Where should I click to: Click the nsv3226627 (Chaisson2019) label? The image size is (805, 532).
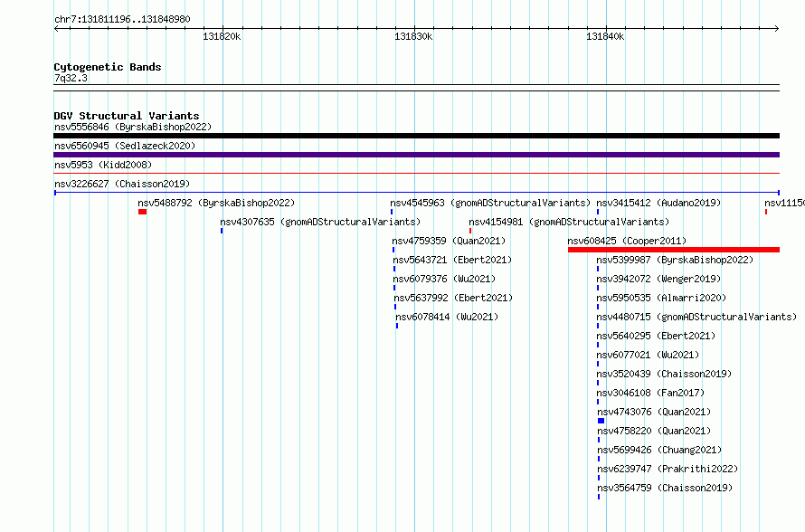tap(122, 184)
